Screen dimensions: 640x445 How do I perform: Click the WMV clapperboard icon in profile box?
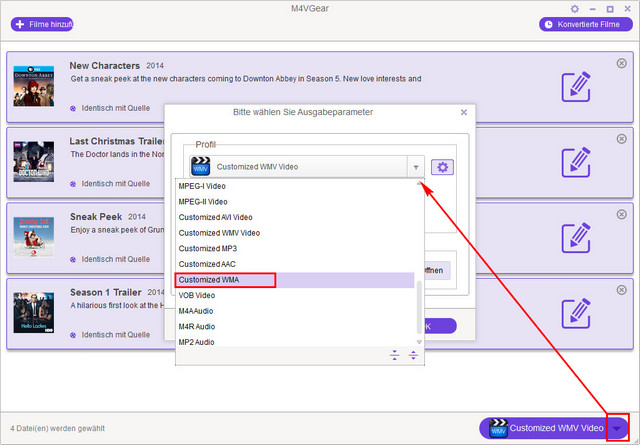tap(201, 167)
